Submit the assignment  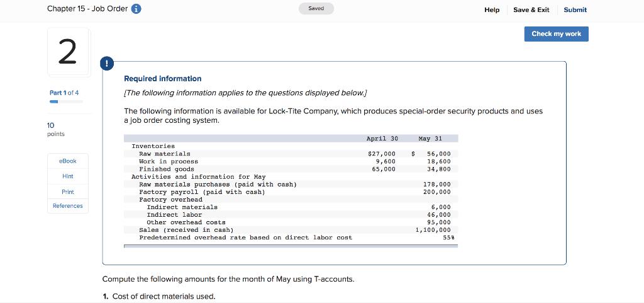pos(575,9)
